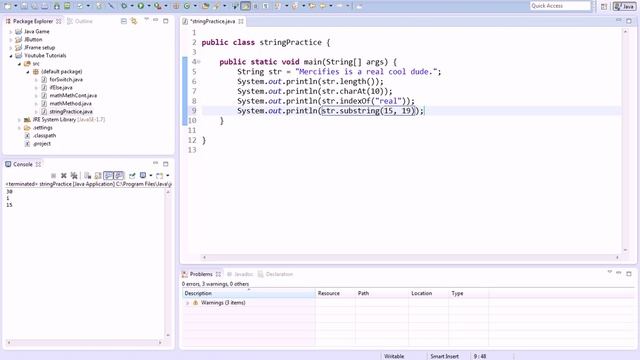
Task: Select the Problems tab
Action: 201,274
